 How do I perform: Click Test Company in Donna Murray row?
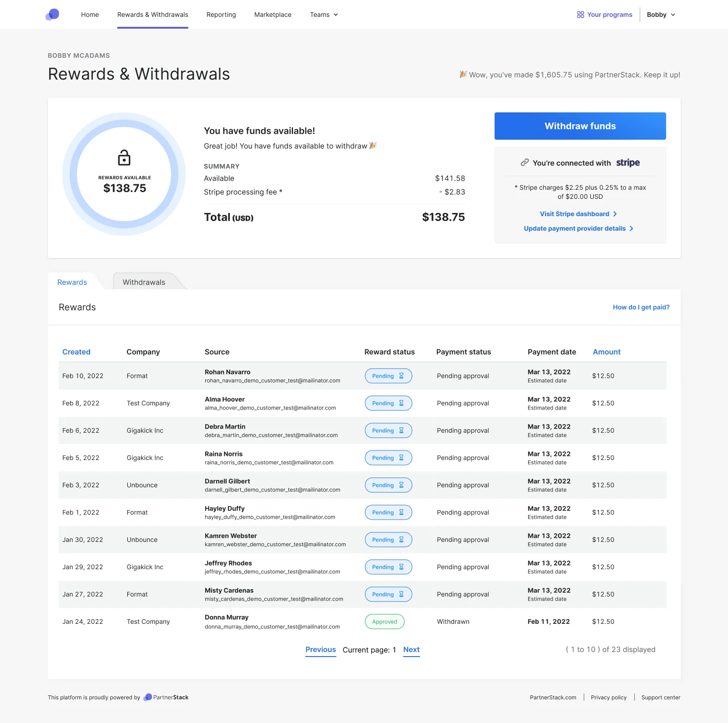[x=148, y=622]
